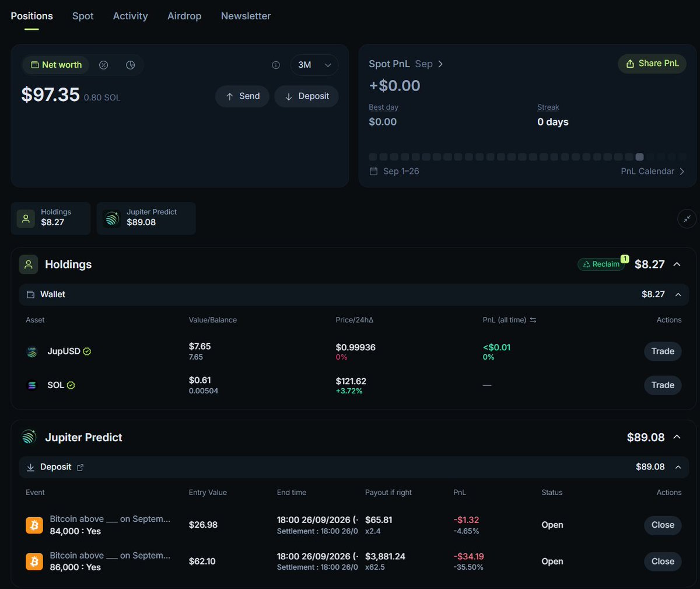Click the SOL verified badge
700x589 pixels.
click(x=71, y=385)
